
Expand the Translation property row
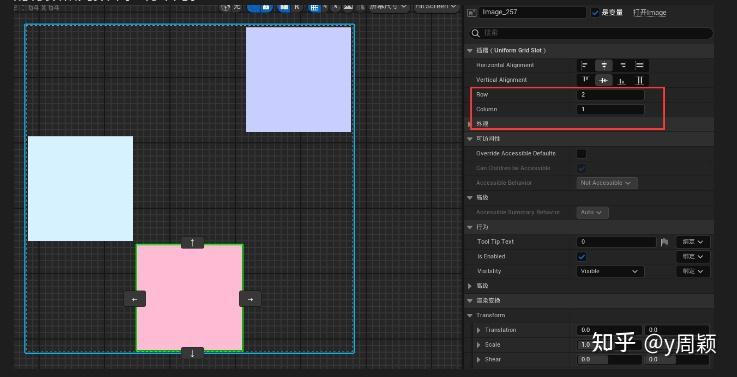[x=479, y=330]
